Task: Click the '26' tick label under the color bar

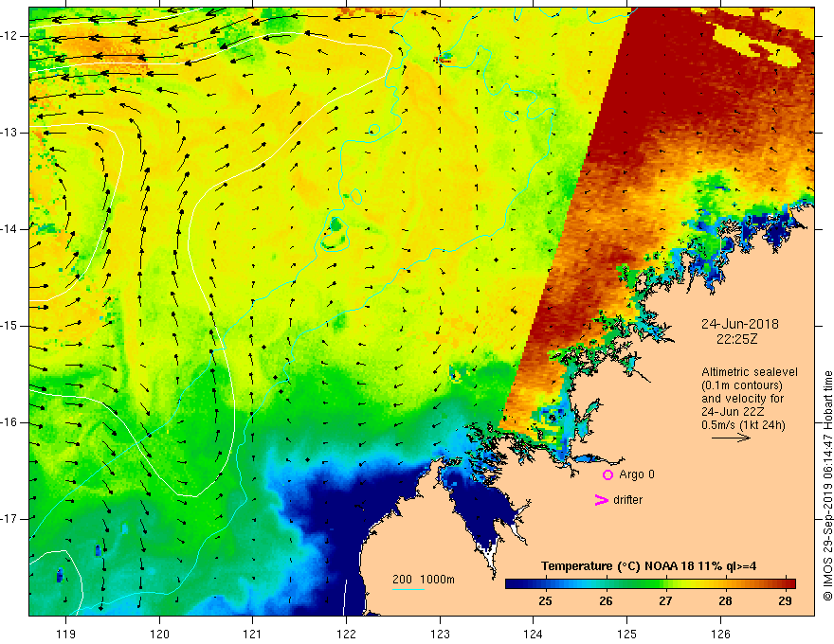Action: [606, 601]
